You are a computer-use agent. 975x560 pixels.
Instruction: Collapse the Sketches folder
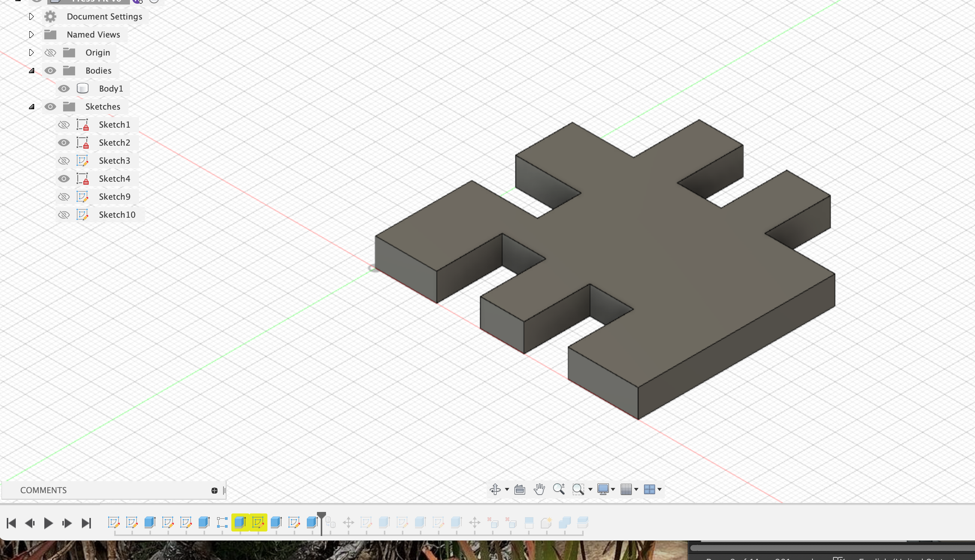32,107
